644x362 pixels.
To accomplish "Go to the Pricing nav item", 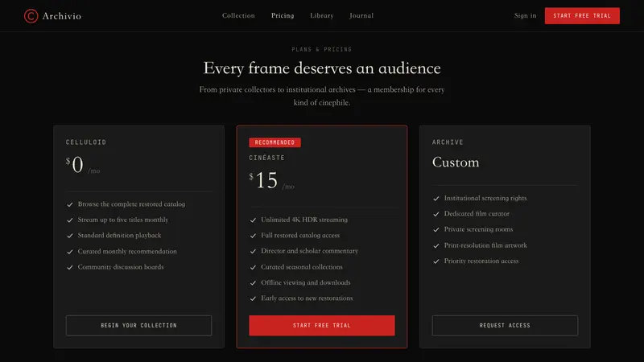I will point(283,15).
